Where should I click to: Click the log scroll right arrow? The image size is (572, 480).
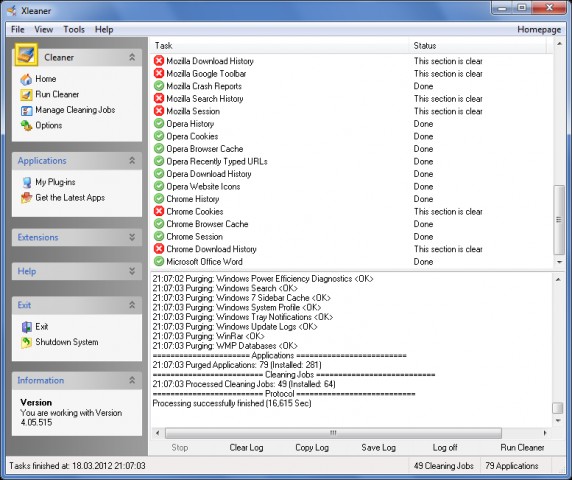click(x=545, y=433)
